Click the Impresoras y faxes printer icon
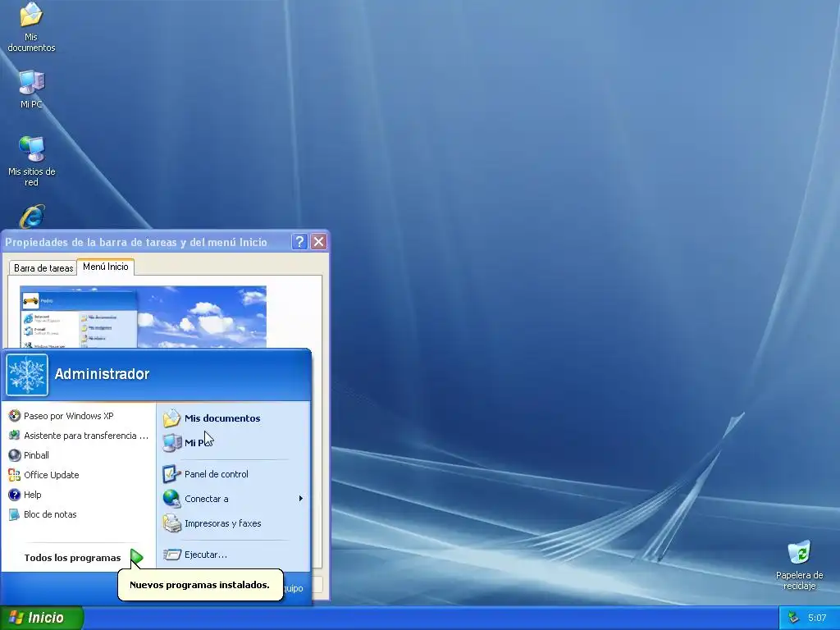 point(171,523)
